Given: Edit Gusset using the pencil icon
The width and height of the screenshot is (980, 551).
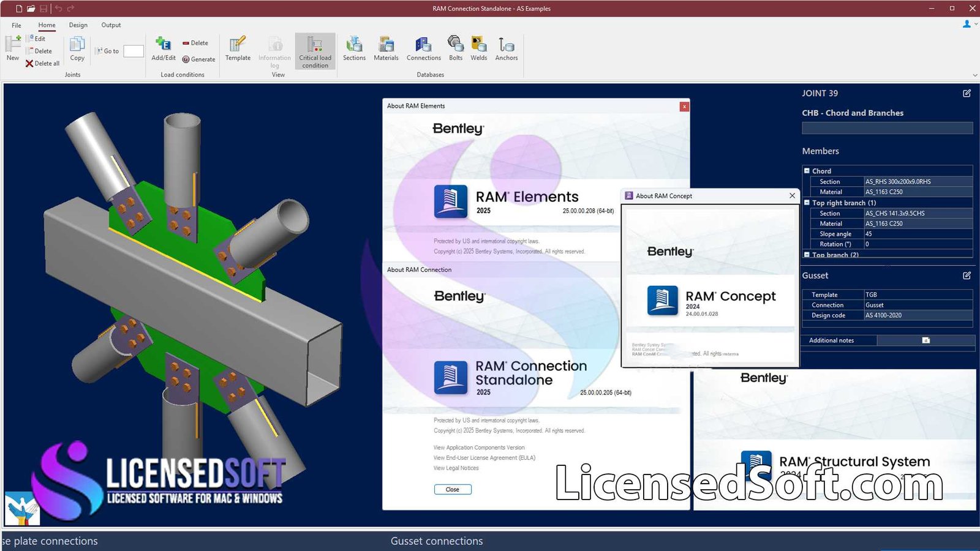Looking at the screenshot, I should click(x=967, y=275).
